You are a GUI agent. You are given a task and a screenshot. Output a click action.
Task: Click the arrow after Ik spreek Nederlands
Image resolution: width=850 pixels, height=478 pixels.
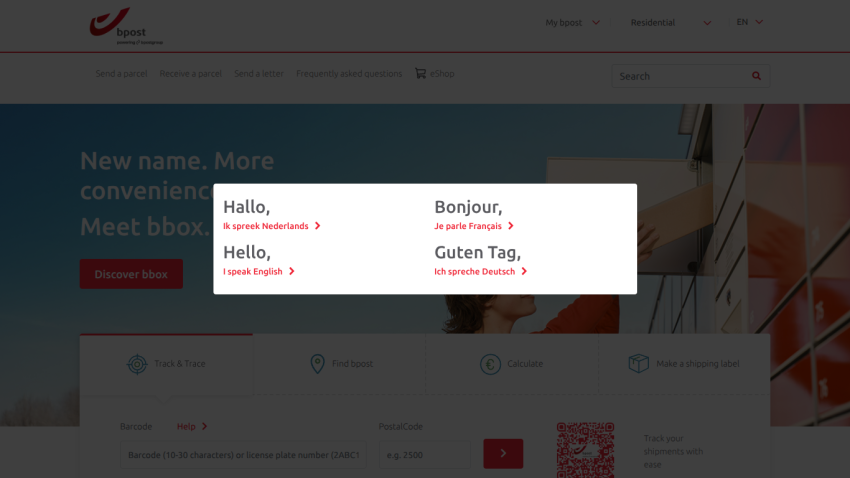(318, 226)
